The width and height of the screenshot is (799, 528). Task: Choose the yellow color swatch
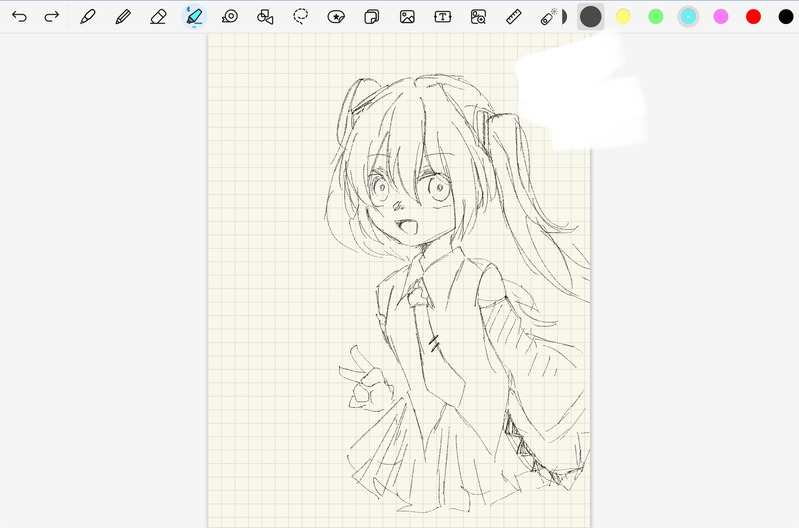coord(623,17)
